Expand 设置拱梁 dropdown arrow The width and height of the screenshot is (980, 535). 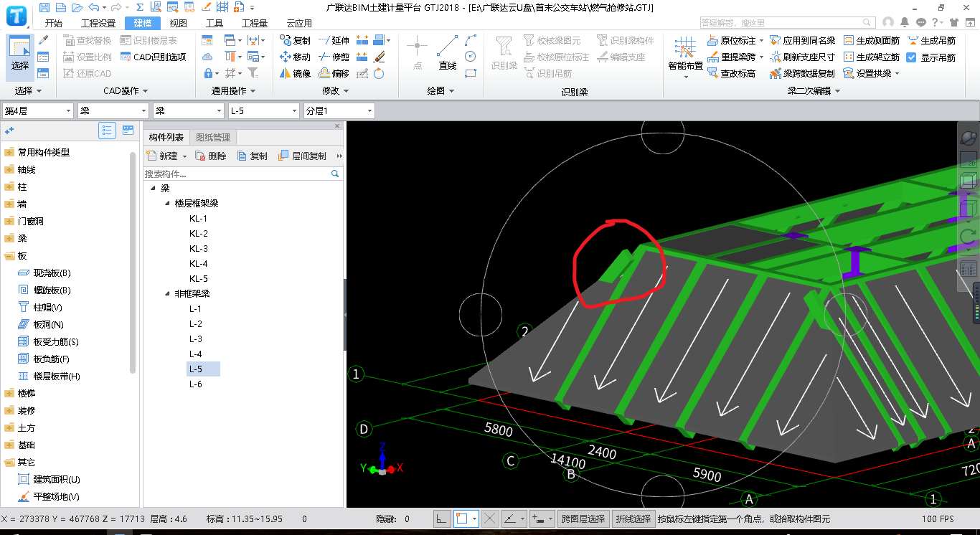(897, 74)
